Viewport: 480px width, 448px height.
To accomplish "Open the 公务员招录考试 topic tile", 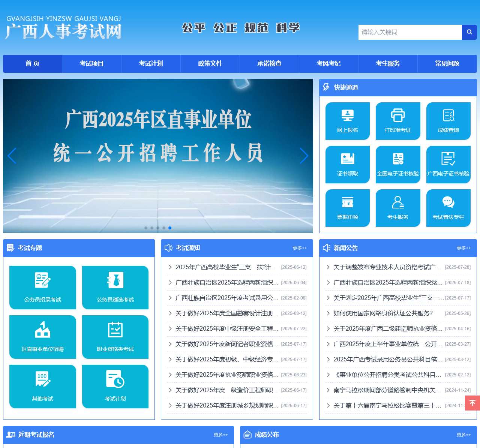I will pos(43,287).
